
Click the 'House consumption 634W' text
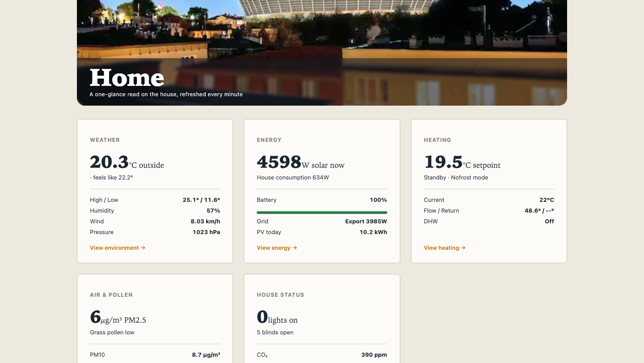293,178
